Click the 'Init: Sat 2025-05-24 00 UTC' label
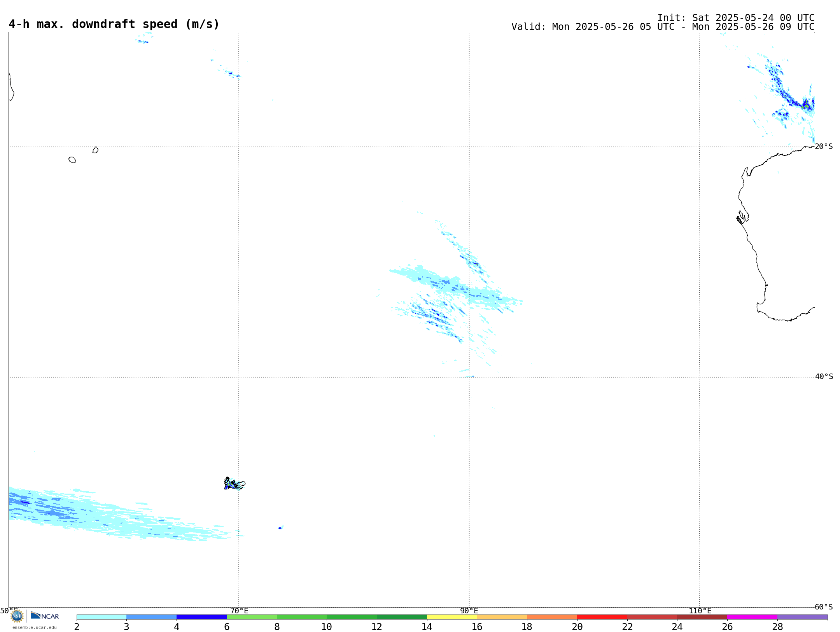 pyautogui.click(x=736, y=18)
